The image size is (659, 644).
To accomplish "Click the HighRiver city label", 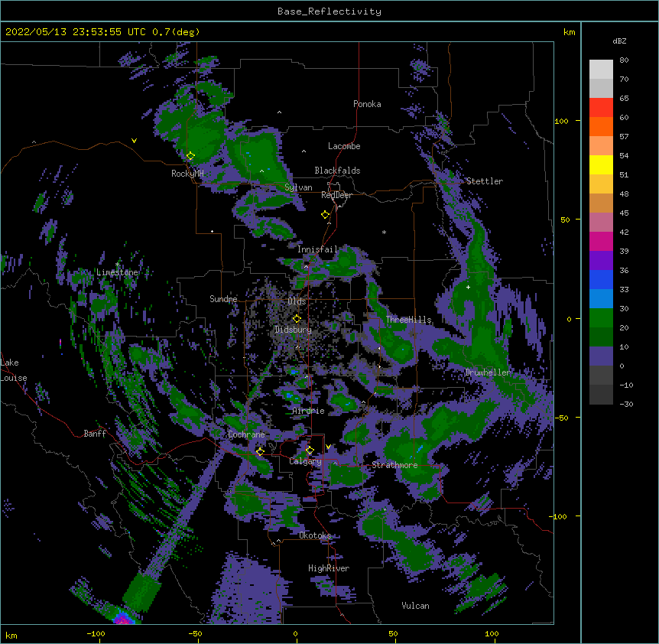I will point(329,568).
